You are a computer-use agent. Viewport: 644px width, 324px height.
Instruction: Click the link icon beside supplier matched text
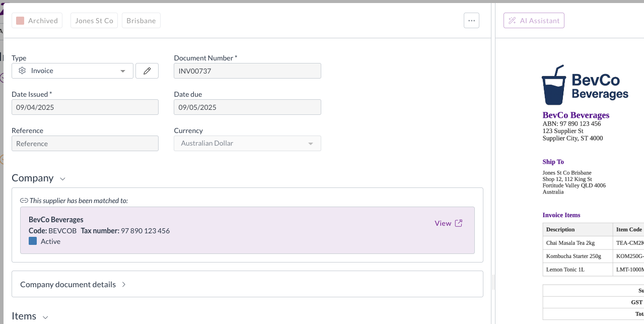click(24, 201)
